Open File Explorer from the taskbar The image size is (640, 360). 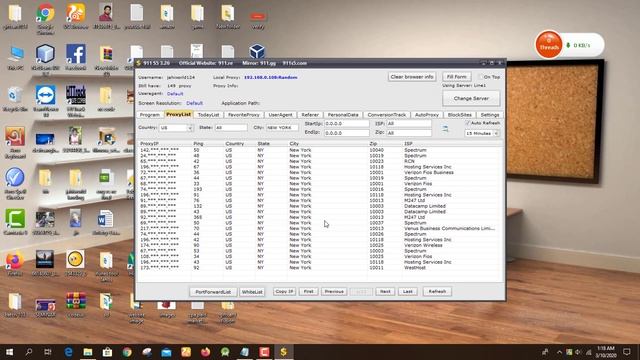[88, 352]
